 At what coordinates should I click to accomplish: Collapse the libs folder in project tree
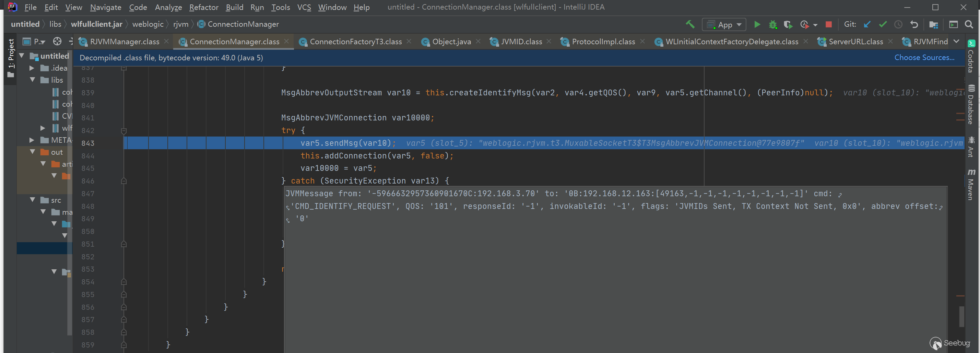32,80
